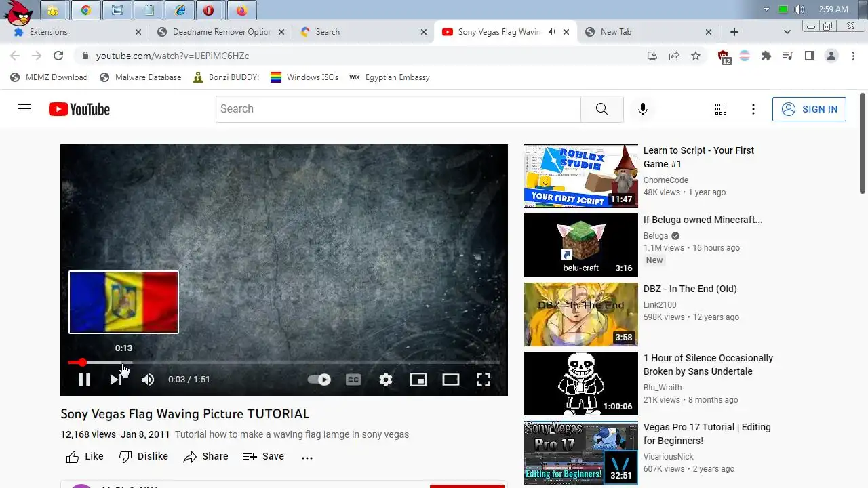Start voice search with microphone

click(x=643, y=109)
